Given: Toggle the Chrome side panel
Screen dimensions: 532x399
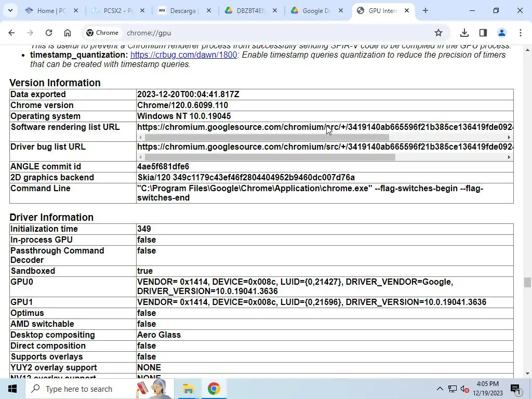Looking at the screenshot, I should [483, 33].
